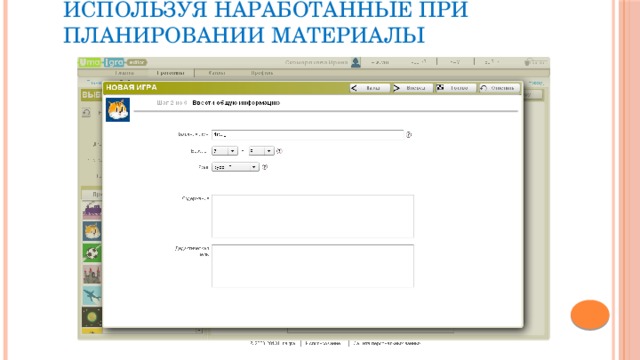
Task: Open the single dropdown below the age row
Action: pyautogui.click(x=235, y=167)
